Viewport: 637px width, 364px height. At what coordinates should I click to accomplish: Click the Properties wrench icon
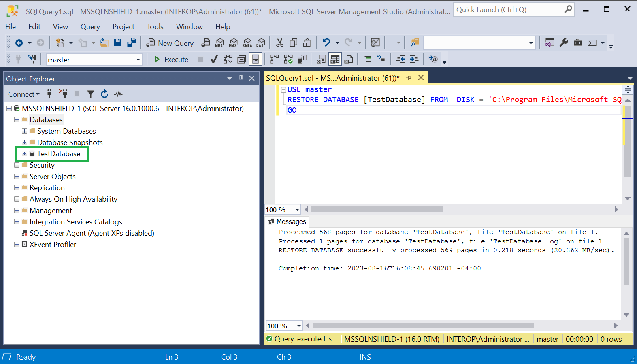[x=564, y=43]
